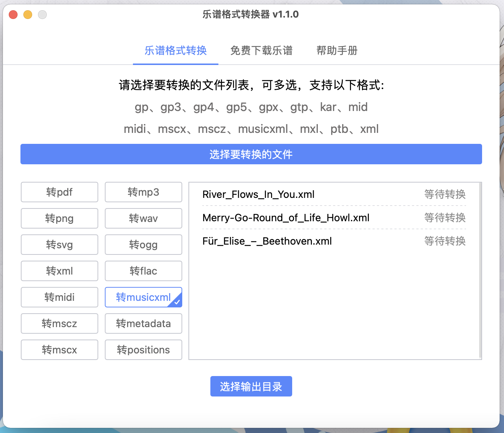Enable the 转positions conversion option
Viewport: 504px width, 433px height.
coord(143,349)
